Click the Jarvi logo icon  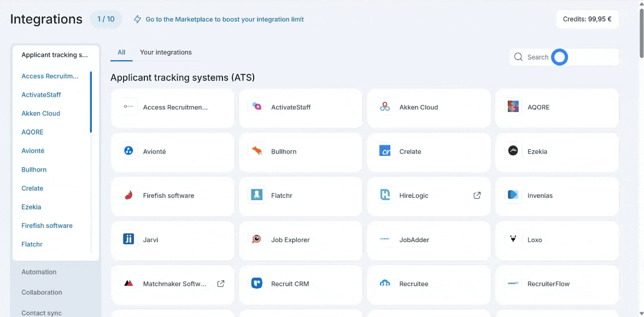[x=128, y=239]
